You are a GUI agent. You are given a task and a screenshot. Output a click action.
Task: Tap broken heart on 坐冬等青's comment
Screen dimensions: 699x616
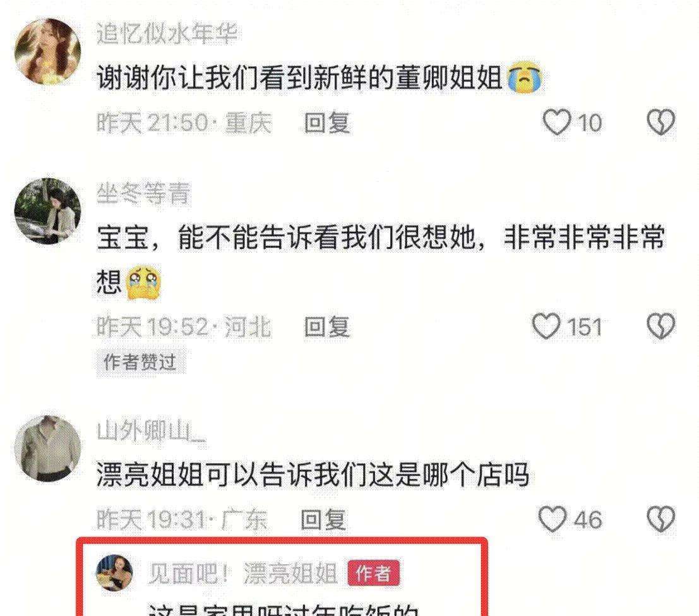click(661, 326)
